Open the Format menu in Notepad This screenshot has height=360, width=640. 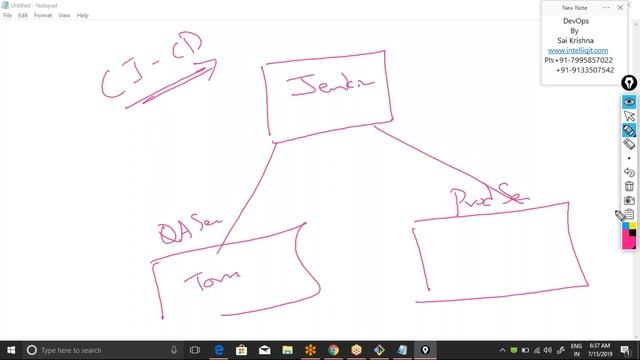pos(43,15)
